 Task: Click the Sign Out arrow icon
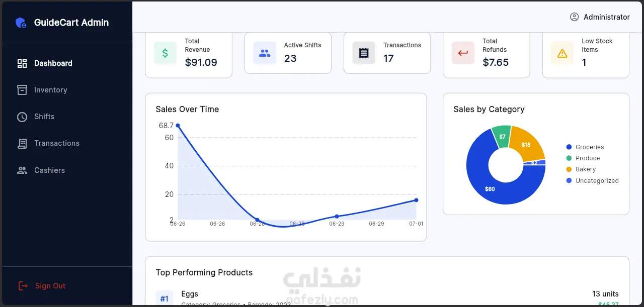click(x=23, y=286)
